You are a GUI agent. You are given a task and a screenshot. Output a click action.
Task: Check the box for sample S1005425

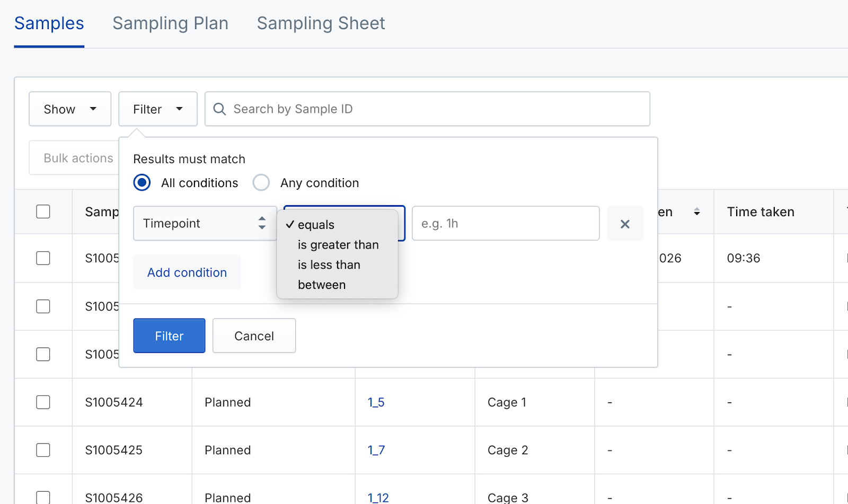coord(43,450)
